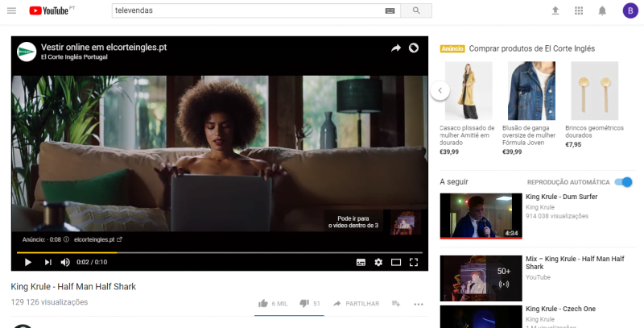Switch to theater mode

pos(396,262)
